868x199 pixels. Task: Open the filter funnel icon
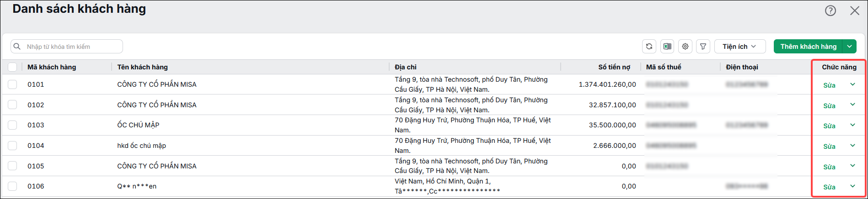pyautogui.click(x=703, y=46)
